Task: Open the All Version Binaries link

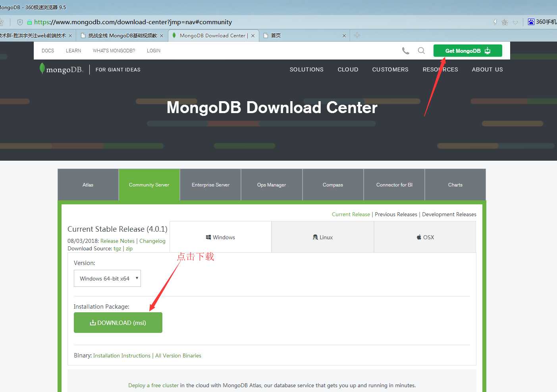Action: pyautogui.click(x=178, y=355)
